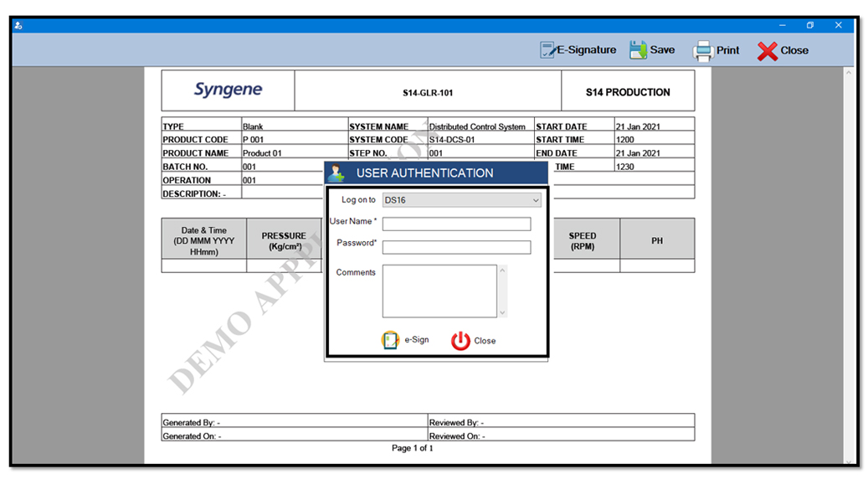The image size is (868, 500).
Task: Click the SPEED (RPM) column header
Action: [583, 241]
